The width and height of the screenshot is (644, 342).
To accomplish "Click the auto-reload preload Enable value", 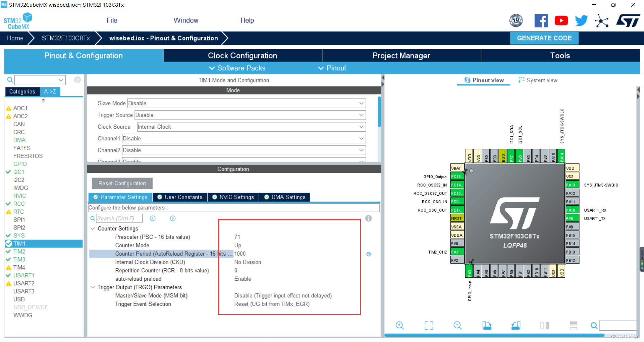I will click(243, 279).
